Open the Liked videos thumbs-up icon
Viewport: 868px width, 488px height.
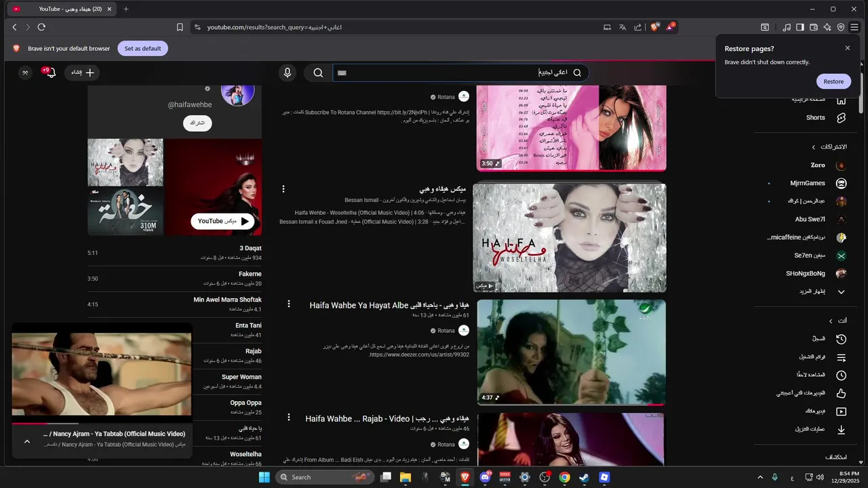coord(841,393)
